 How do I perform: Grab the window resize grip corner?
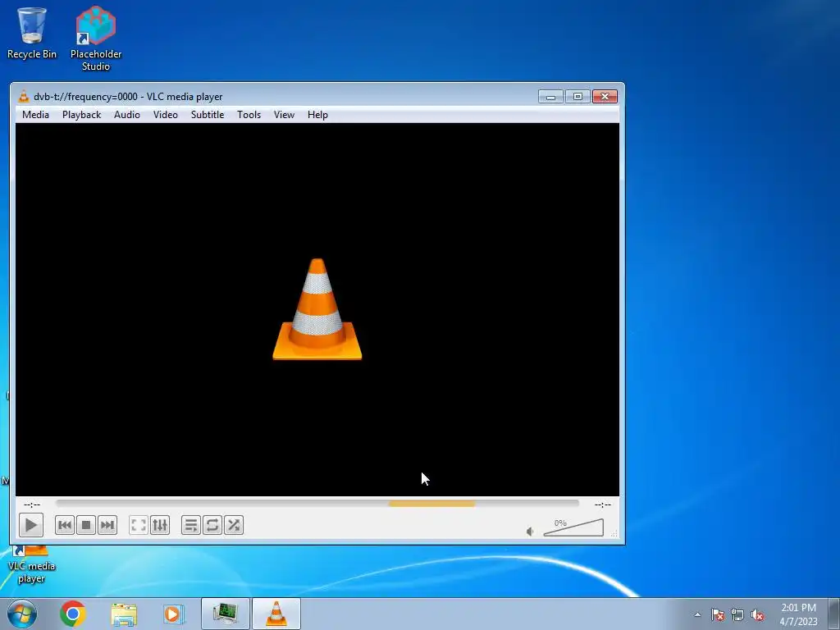[x=614, y=533]
